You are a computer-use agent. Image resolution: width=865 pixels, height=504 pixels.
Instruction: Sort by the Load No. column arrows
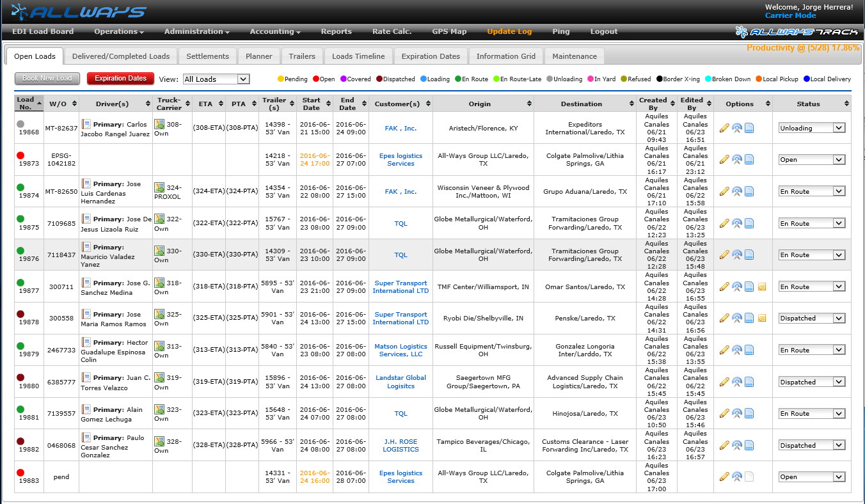point(39,103)
